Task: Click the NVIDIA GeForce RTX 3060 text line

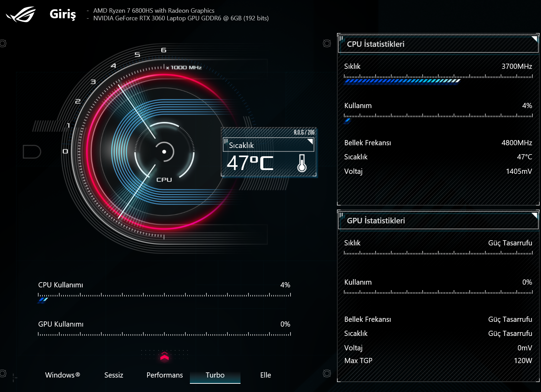Action: pos(181,18)
